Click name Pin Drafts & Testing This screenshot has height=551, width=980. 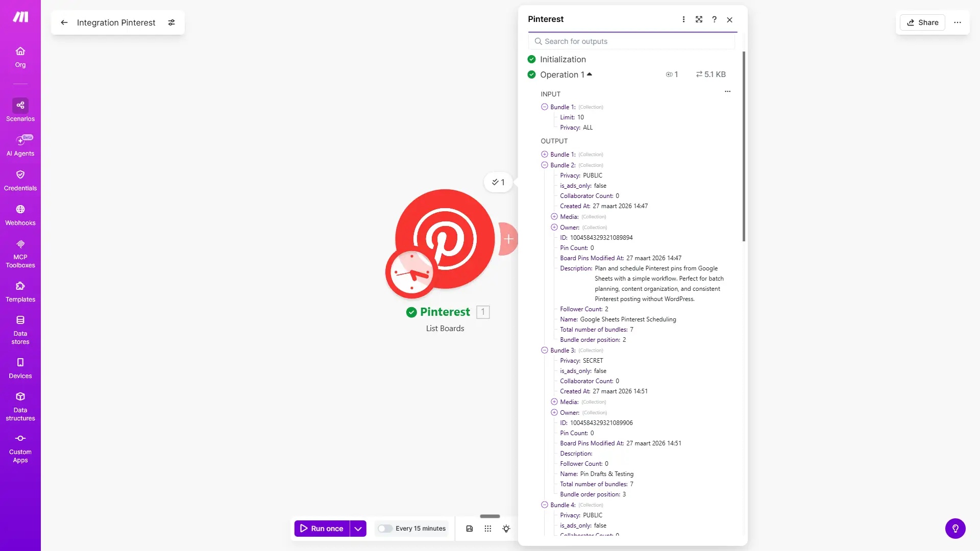(607, 474)
